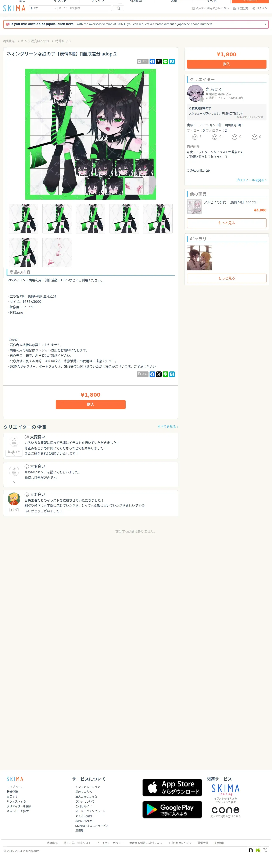Share on LINE via top share icon
Image resolution: width=272 pixels, height=868 pixels.
click(165, 62)
